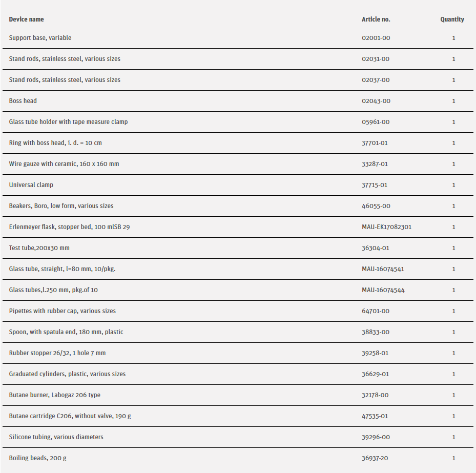Click article number 47535-01
This screenshot has height=473, width=476.
pos(375,416)
